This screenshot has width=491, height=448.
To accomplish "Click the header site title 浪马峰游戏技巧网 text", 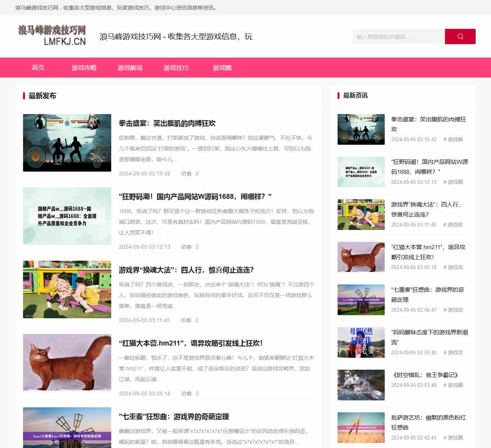I will [x=176, y=36].
